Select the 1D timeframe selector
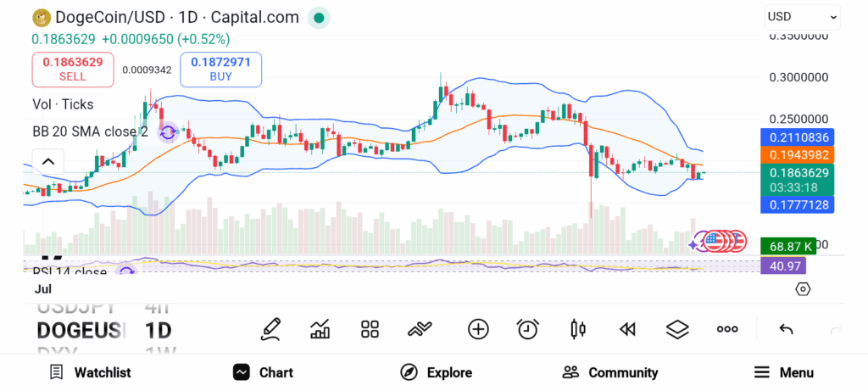The height and width of the screenshot is (391, 868). [159, 329]
